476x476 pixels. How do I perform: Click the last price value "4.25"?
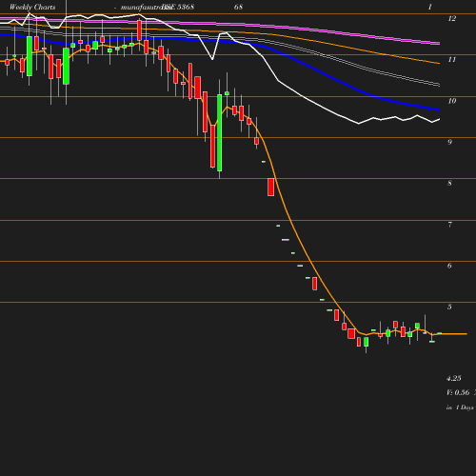tap(454, 378)
